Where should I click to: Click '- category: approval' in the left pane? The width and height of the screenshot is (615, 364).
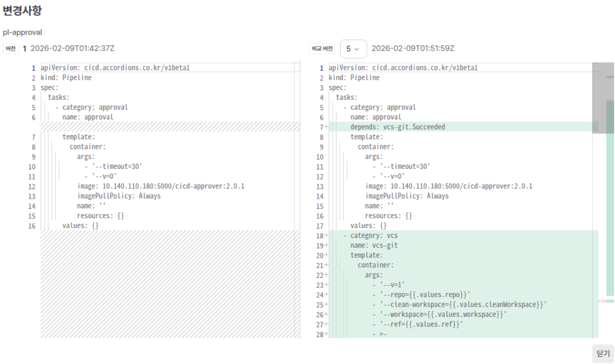tap(91, 107)
